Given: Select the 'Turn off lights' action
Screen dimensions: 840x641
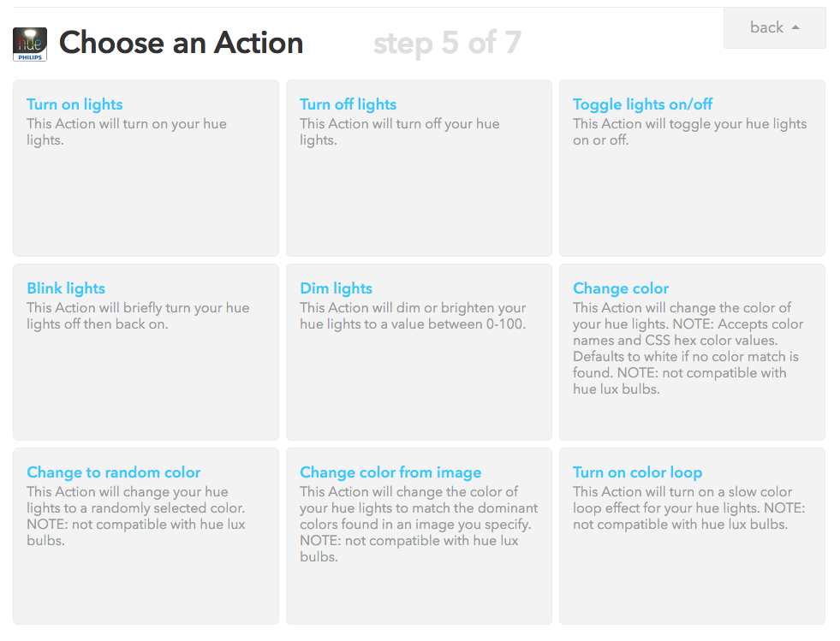Looking at the screenshot, I should [x=349, y=104].
